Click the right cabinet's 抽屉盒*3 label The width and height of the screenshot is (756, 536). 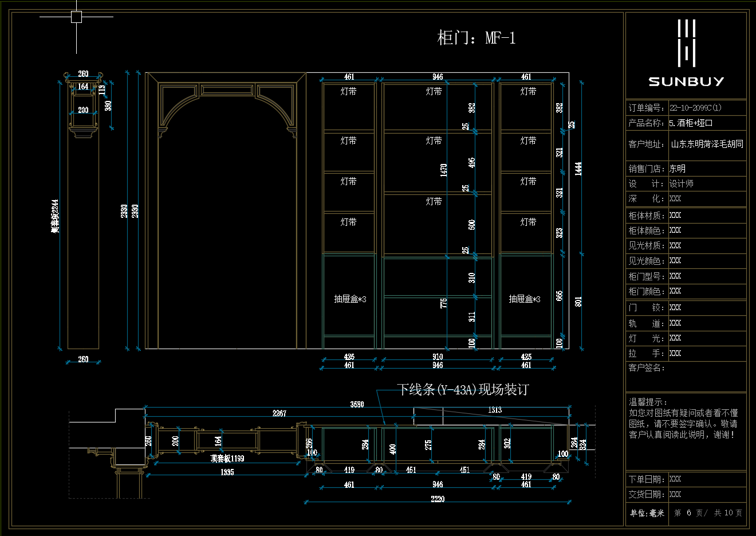(x=525, y=299)
